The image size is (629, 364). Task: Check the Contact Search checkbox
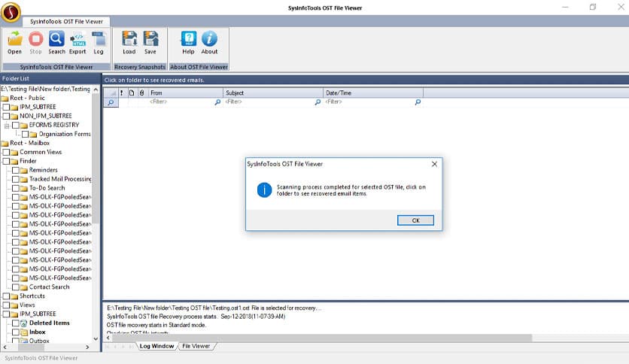pyautogui.click(x=16, y=287)
